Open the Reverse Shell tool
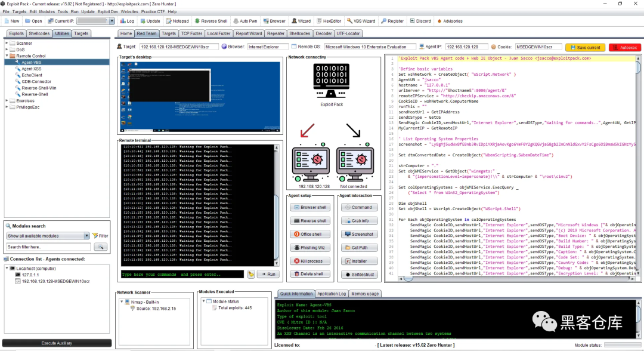Screen dimensions: 644x351 (x=211, y=21)
